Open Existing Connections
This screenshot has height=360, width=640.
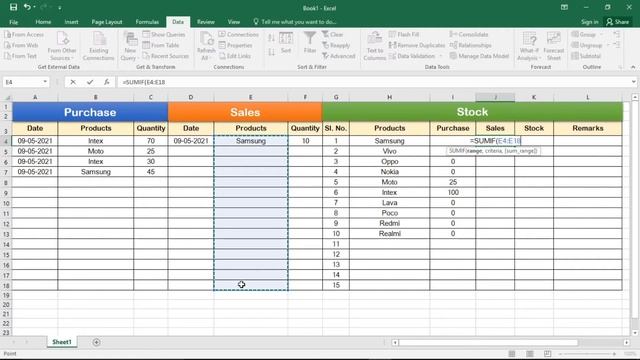pyautogui.click(x=98, y=46)
